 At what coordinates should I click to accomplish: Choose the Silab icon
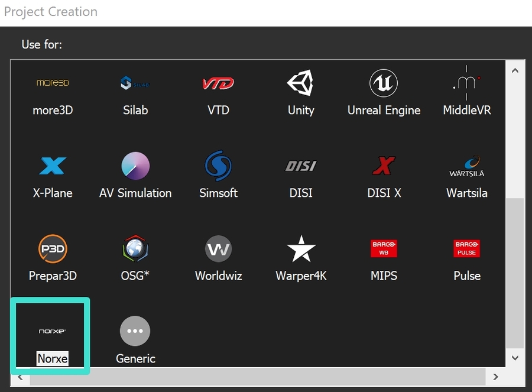(135, 83)
